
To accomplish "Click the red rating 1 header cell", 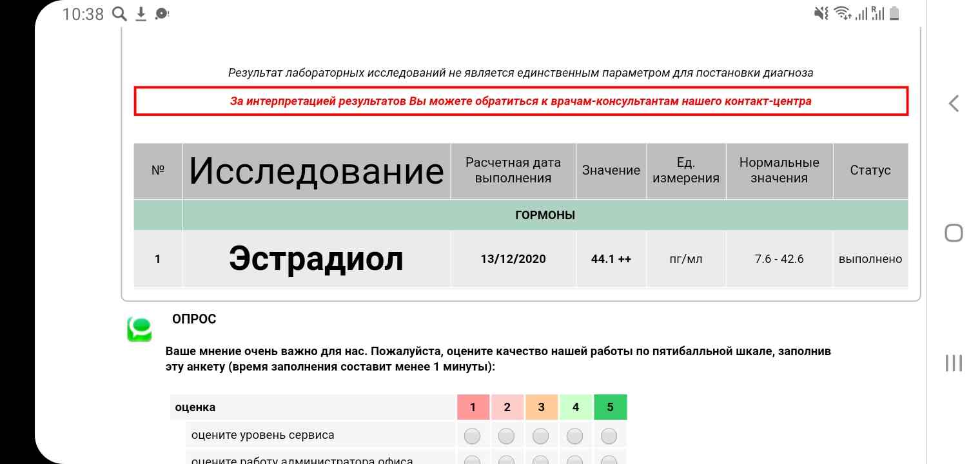I will coord(473,407).
